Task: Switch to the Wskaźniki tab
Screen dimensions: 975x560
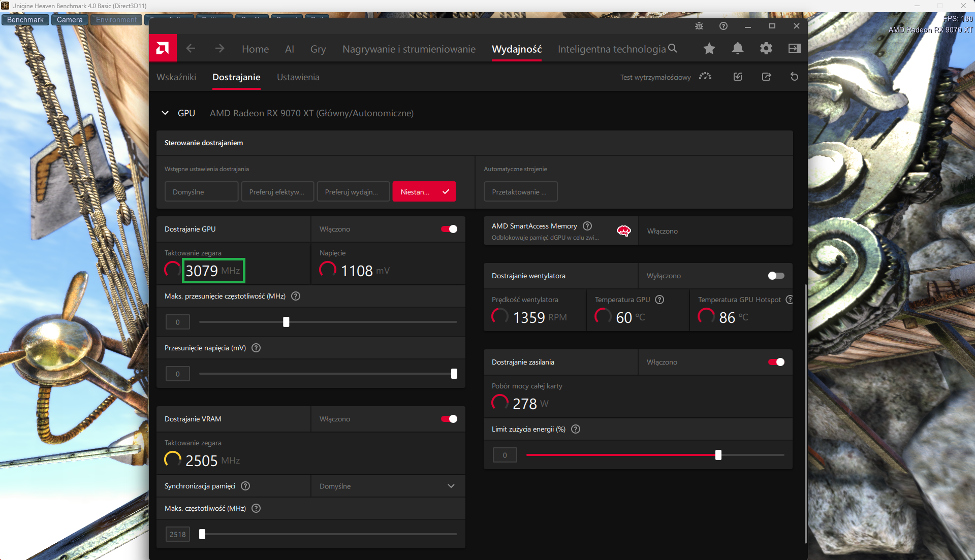Action: pos(176,77)
